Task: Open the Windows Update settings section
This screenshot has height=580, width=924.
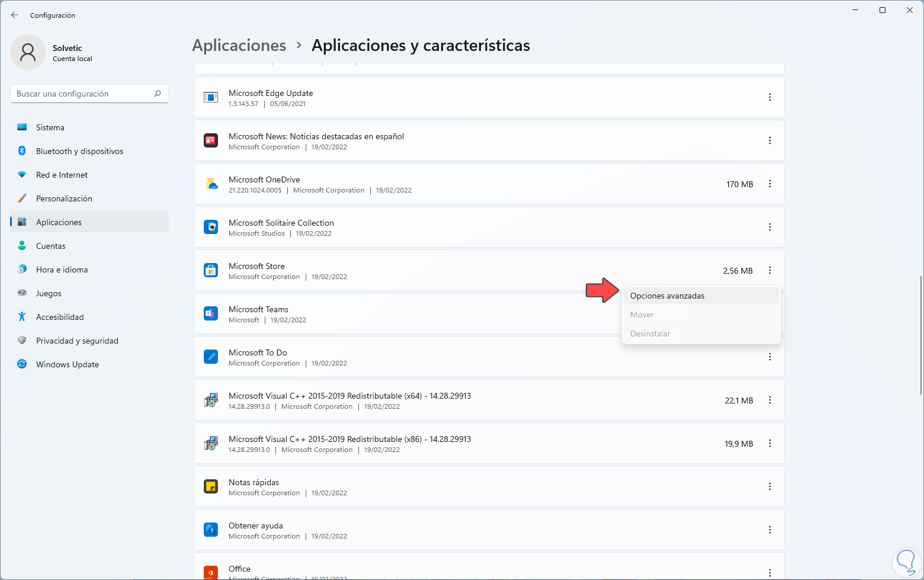Action: click(x=67, y=364)
